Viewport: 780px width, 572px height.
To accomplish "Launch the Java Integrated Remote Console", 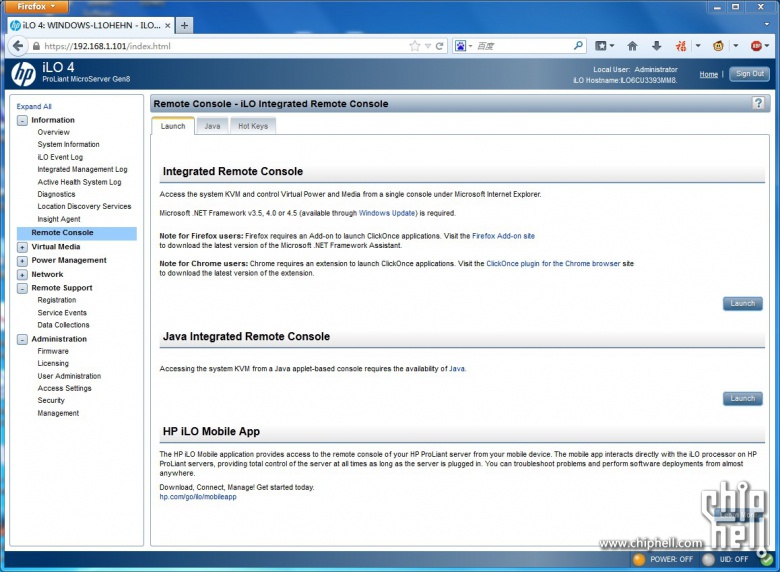I will click(x=742, y=398).
